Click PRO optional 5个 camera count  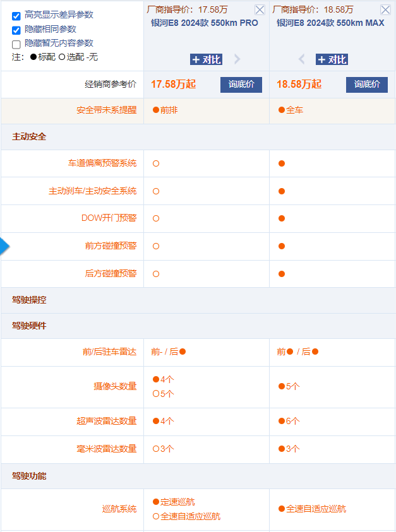[x=164, y=394]
